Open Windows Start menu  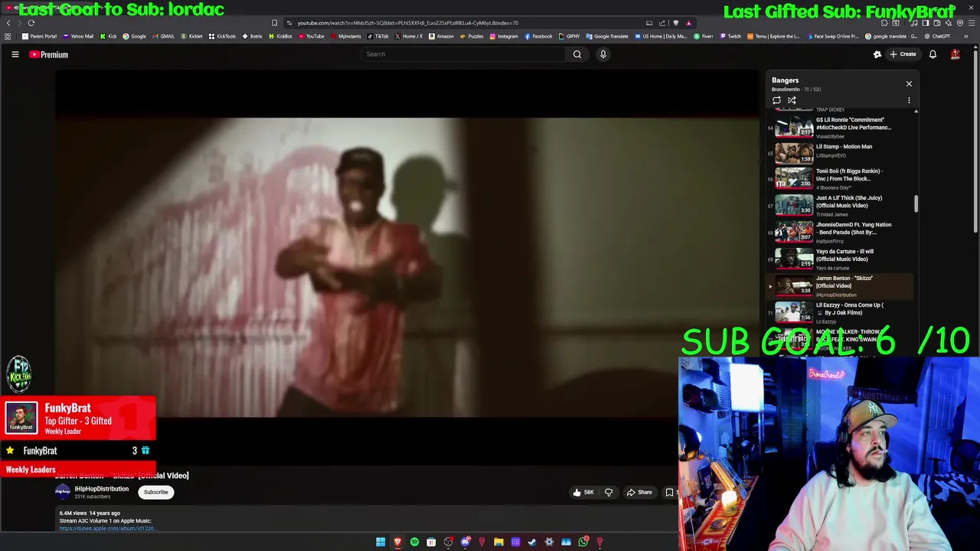(x=381, y=542)
